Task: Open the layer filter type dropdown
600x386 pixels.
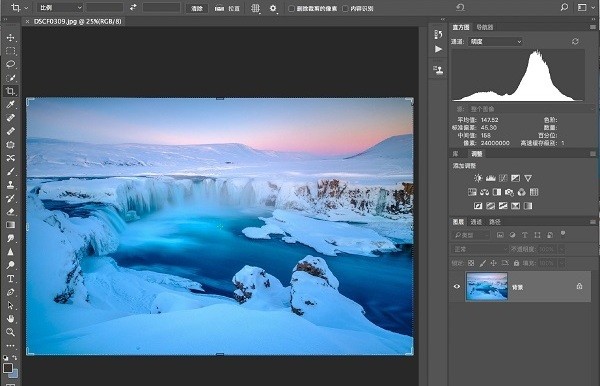Action: pos(471,235)
